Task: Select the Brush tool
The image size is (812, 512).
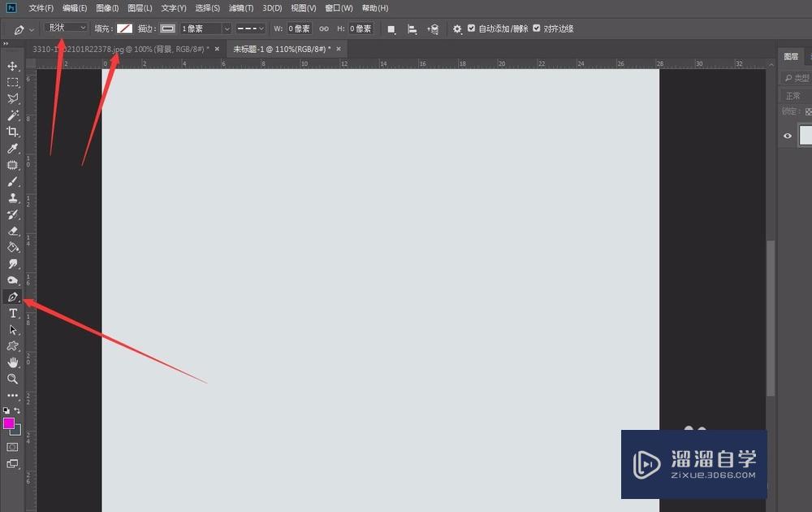Action: pyautogui.click(x=12, y=182)
